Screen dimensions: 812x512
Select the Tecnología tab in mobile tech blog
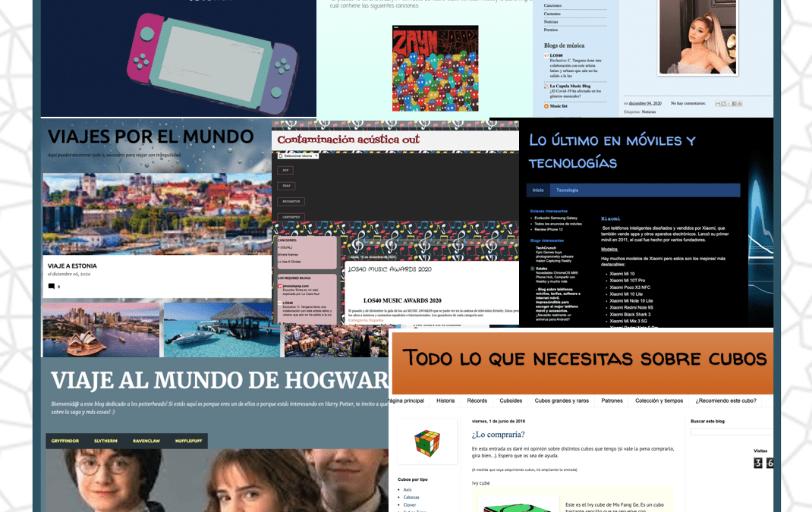[567, 190]
